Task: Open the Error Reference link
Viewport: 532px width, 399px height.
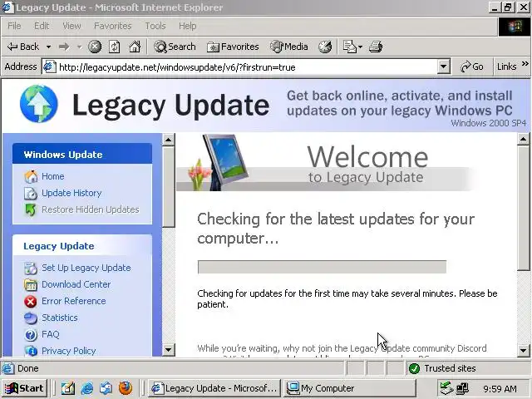Action: (x=74, y=301)
